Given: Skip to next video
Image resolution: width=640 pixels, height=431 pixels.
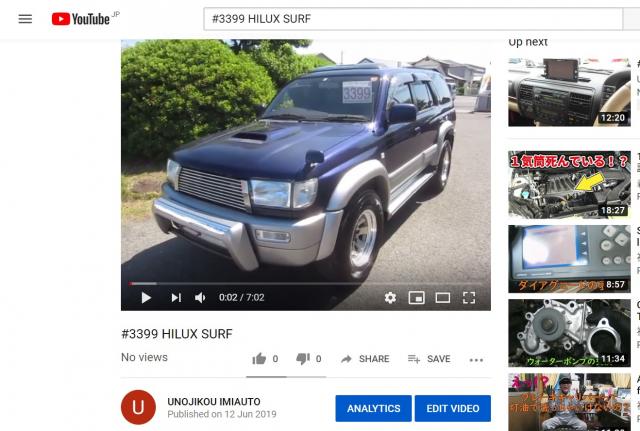Looking at the screenshot, I should pos(176,298).
